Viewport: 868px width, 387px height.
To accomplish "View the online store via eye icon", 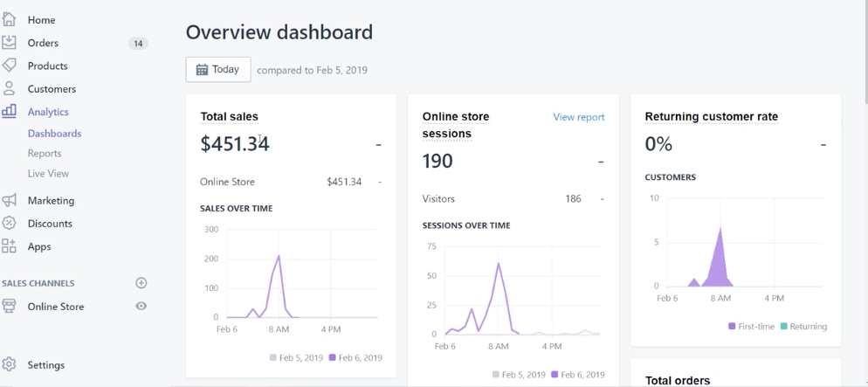I will pyautogui.click(x=141, y=307).
